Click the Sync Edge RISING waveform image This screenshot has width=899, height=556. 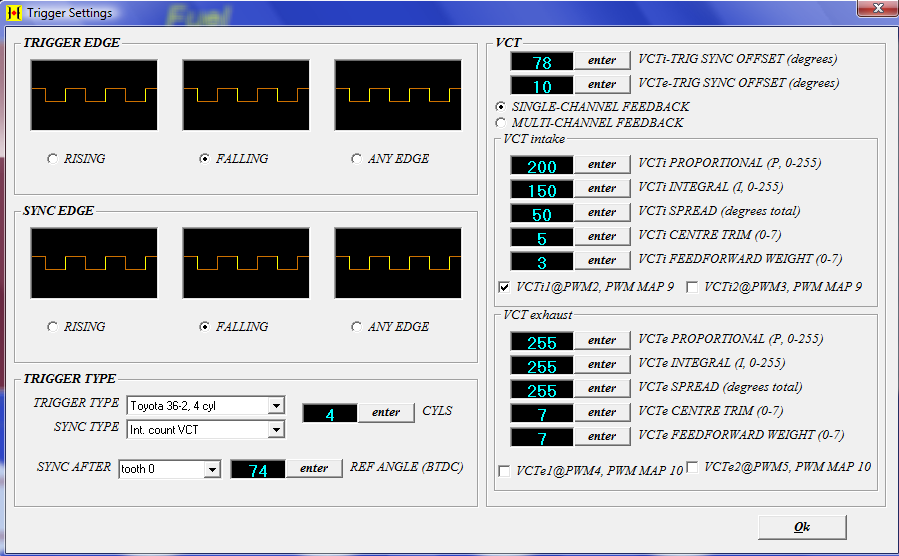[94, 263]
